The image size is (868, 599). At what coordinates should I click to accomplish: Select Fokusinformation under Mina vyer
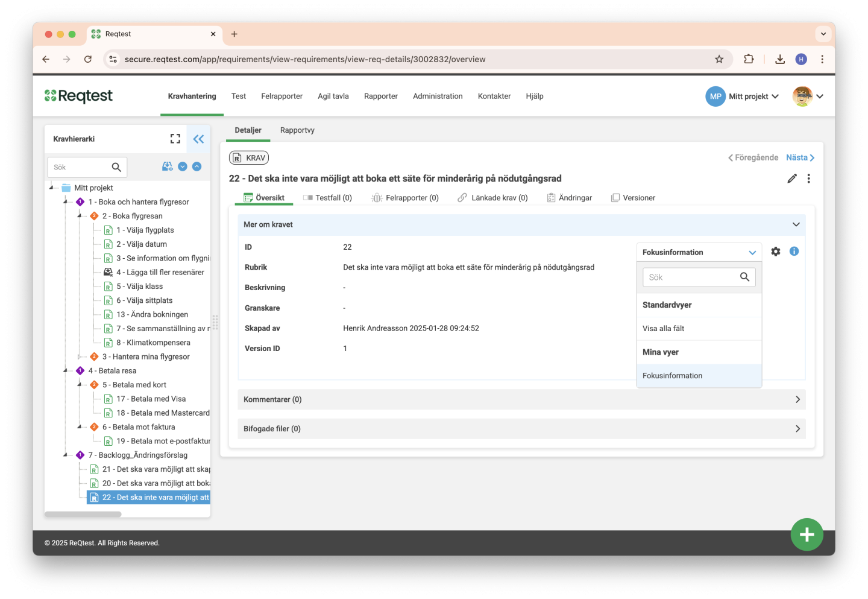699,376
